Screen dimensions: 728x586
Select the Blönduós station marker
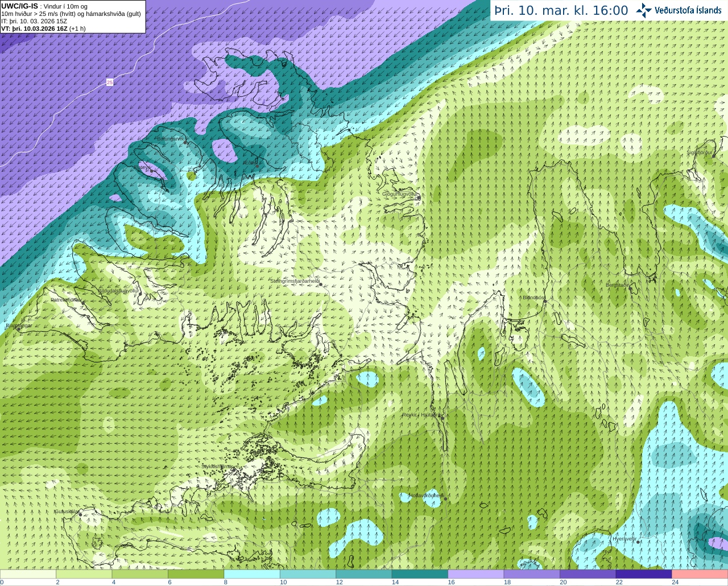coord(545,301)
